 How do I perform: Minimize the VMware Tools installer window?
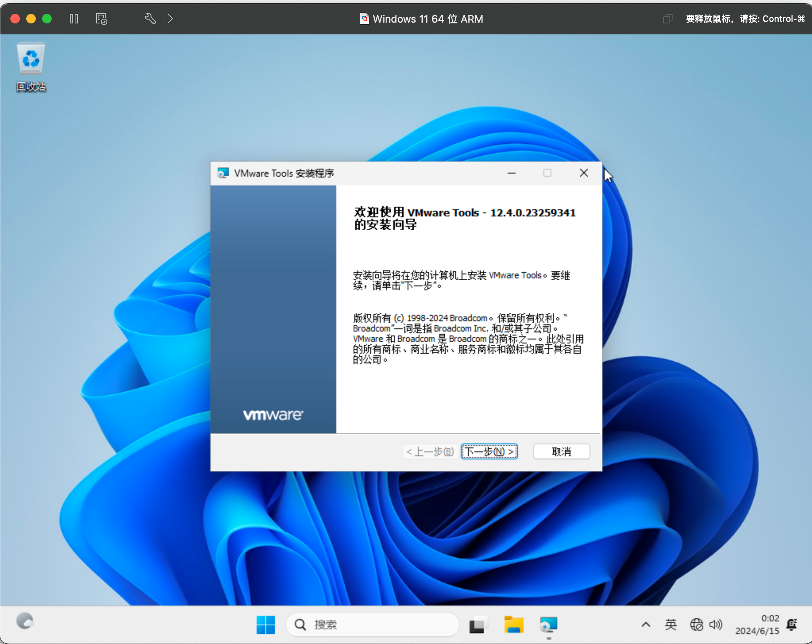(x=512, y=173)
